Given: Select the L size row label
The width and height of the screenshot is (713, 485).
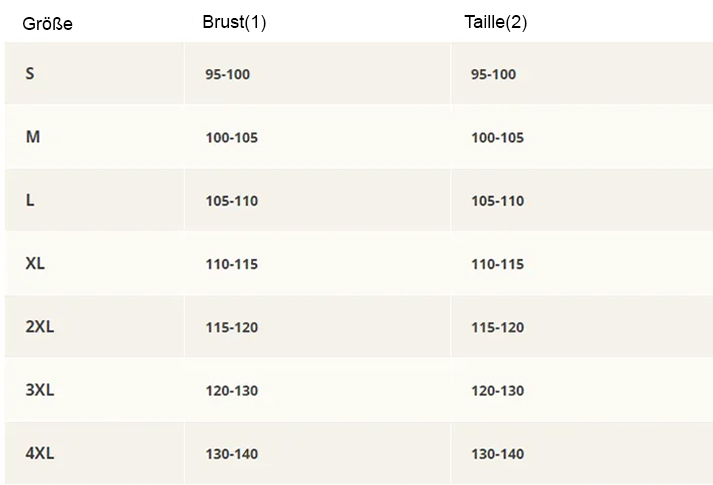Looking at the screenshot, I should [x=30, y=200].
